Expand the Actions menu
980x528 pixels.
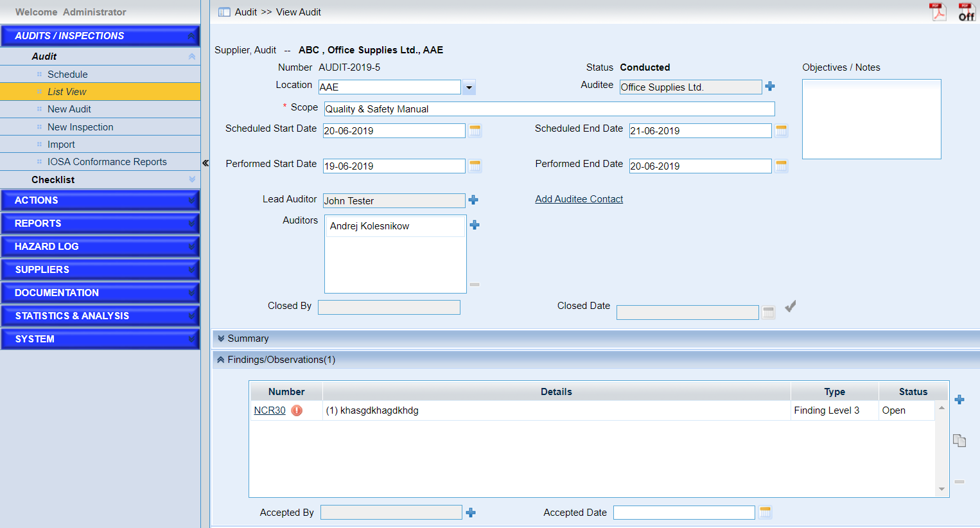tap(100, 200)
